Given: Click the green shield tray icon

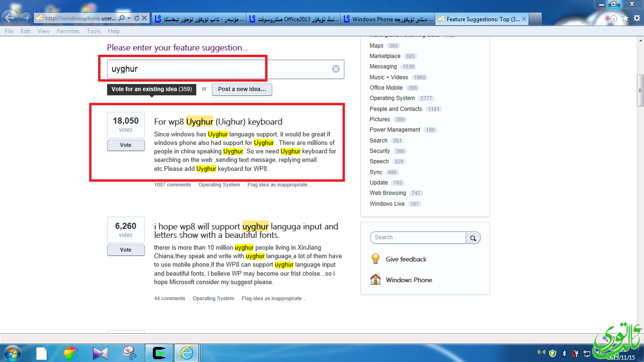Looking at the screenshot, I should (x=552, y=354).
